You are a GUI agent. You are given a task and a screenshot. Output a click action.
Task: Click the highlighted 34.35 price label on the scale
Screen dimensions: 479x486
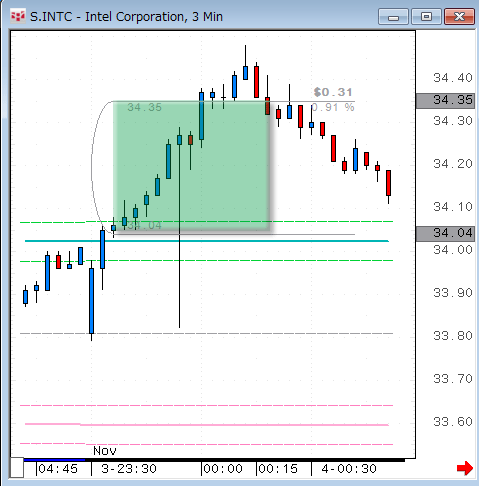coord(446,100)
